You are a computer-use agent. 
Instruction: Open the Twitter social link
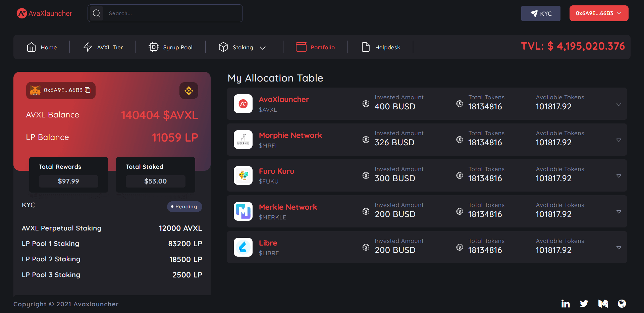click(584, 304)
